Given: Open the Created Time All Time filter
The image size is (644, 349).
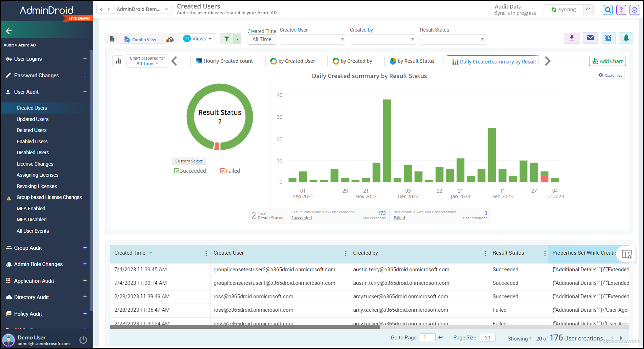Looking at the screenshot, I should [261, 39].
